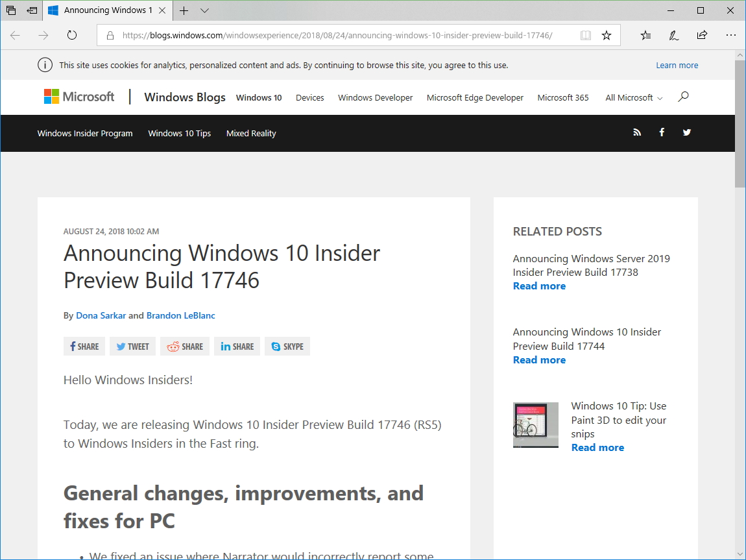Expand the All Microsoft dropdown

pos(632,97)
